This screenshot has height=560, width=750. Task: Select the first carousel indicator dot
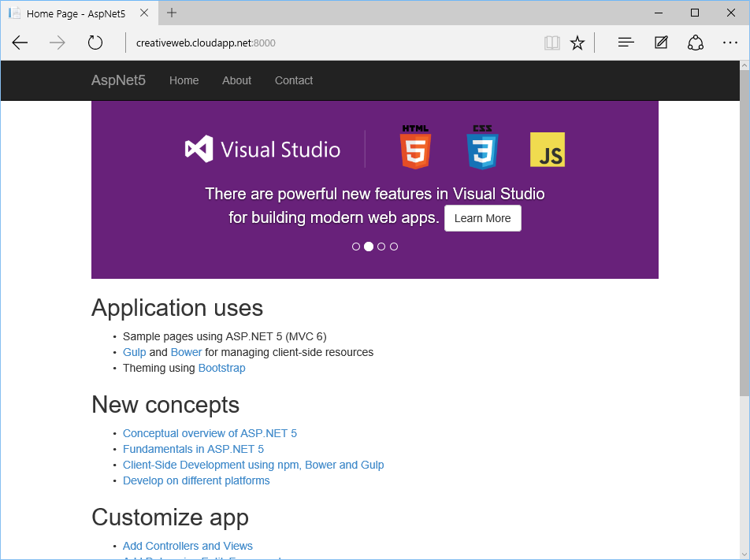(356, 247)
